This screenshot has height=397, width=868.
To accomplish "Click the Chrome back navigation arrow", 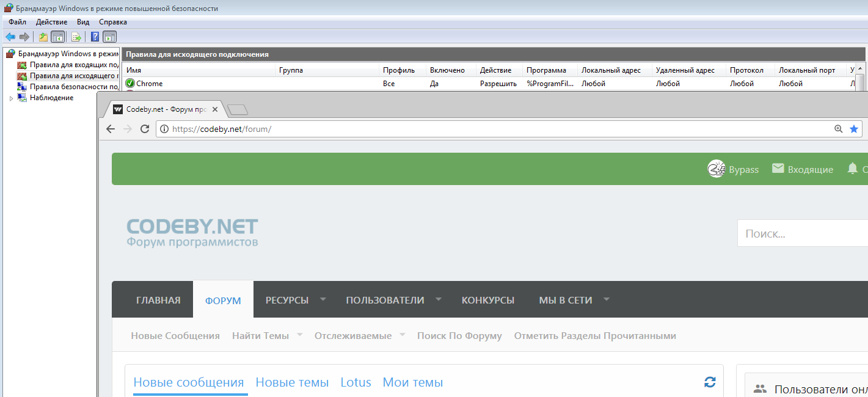I will pyautogui.click(x=111, y=129).
